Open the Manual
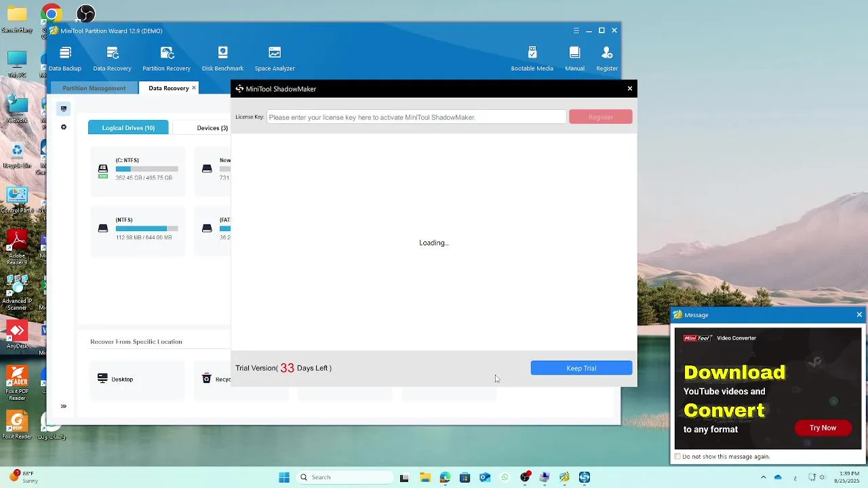This screenshot has width=868, height=488. (574, 58)
